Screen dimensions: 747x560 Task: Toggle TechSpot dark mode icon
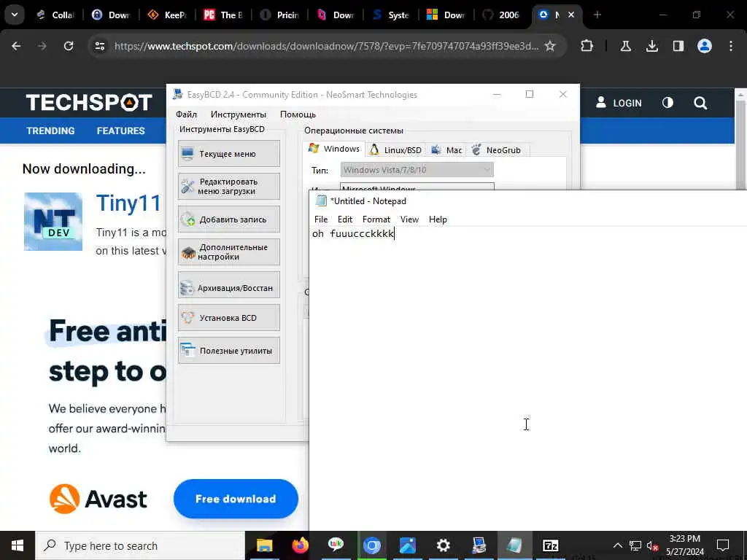click(x=668, y=103)
